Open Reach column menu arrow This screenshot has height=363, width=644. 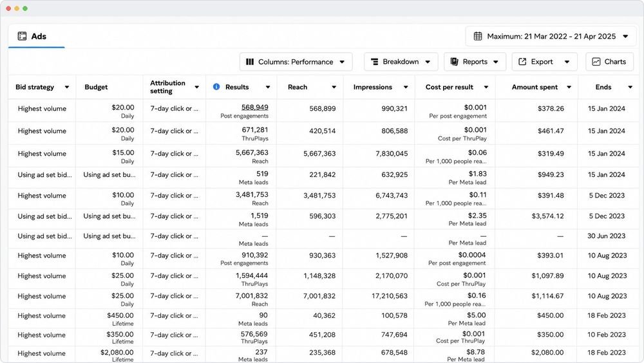coord(334,87)
